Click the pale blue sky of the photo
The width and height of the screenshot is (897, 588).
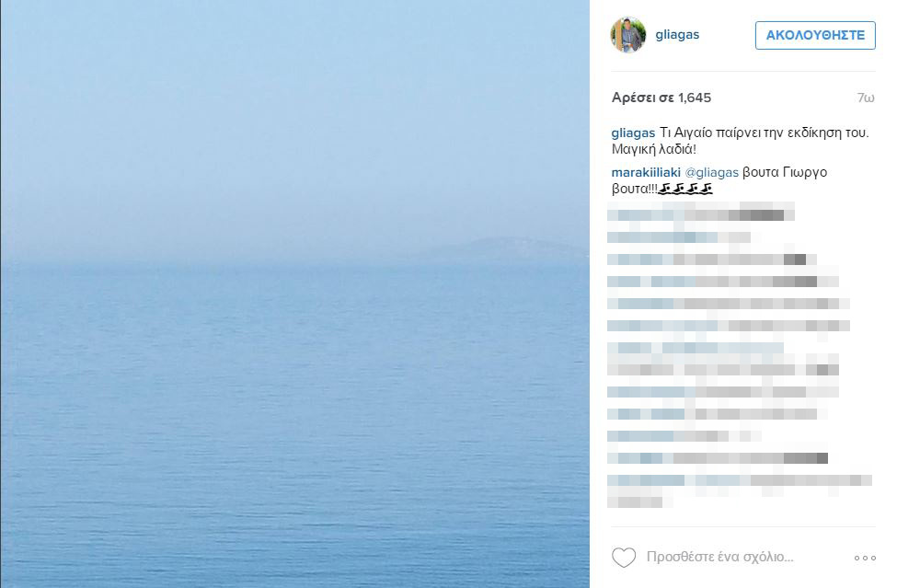point(294,114)
